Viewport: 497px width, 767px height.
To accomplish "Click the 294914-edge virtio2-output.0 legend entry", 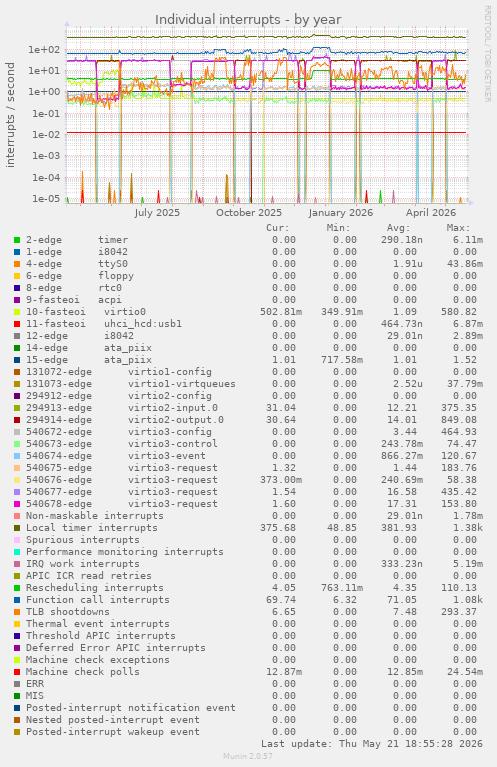I will coord(125,420).
